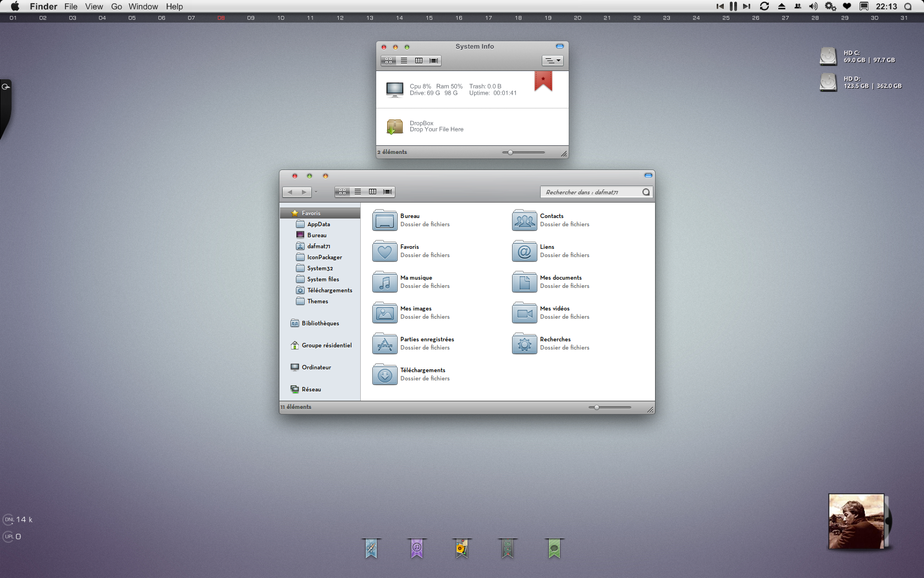Skip to next track in menu bar

746,6
